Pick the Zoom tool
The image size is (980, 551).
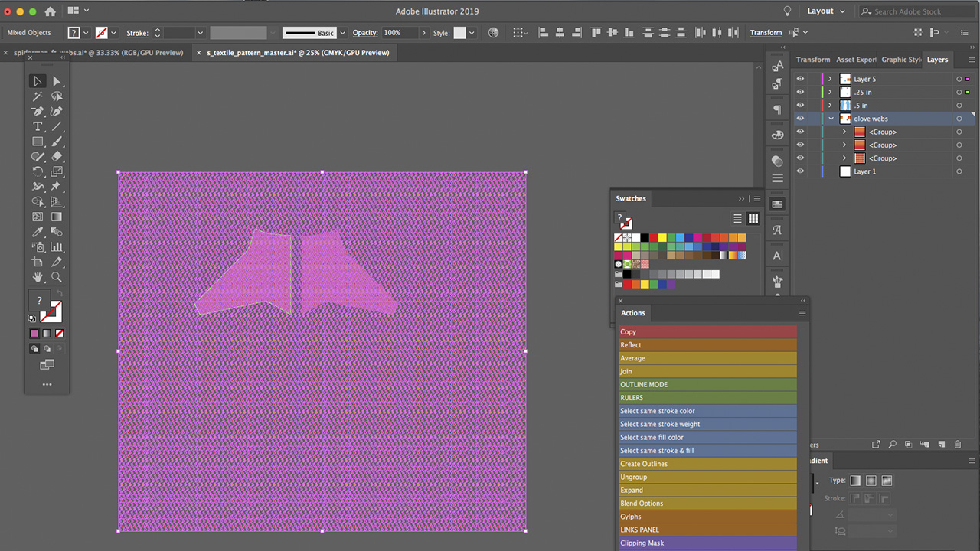(x=57, y=276)
